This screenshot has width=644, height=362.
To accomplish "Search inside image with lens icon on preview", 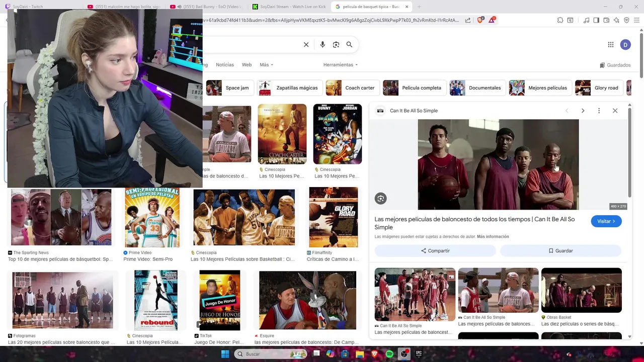I will tap(380, 199).
